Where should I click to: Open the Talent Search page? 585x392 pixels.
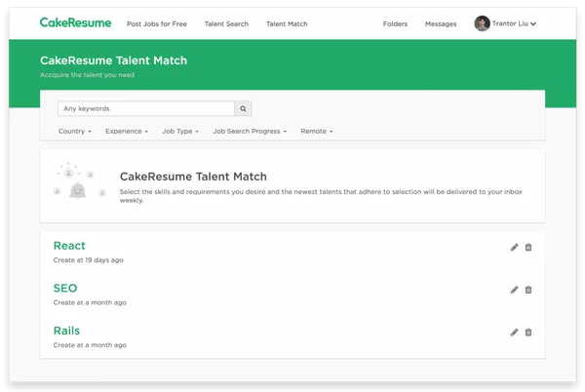point(226,23)
